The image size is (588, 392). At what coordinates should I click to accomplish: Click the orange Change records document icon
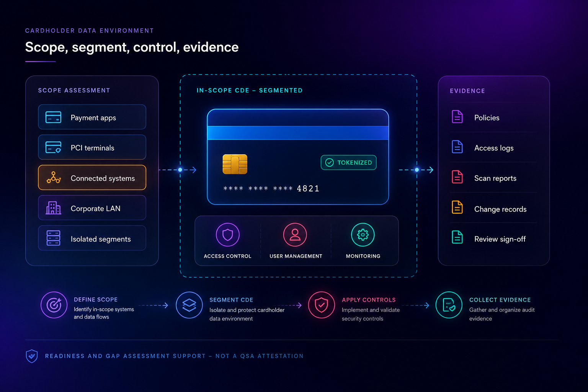tap(457, 207)
